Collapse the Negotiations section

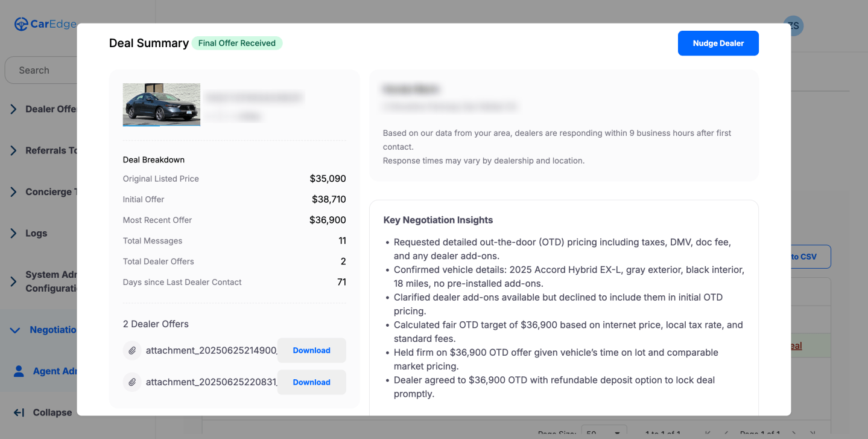(x=14, y=330)
